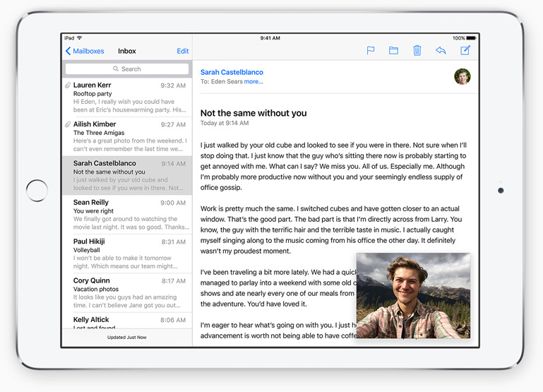543x392 pixels.
Task: Show more recipients via the more... link
Action: (x=253, y=82)
